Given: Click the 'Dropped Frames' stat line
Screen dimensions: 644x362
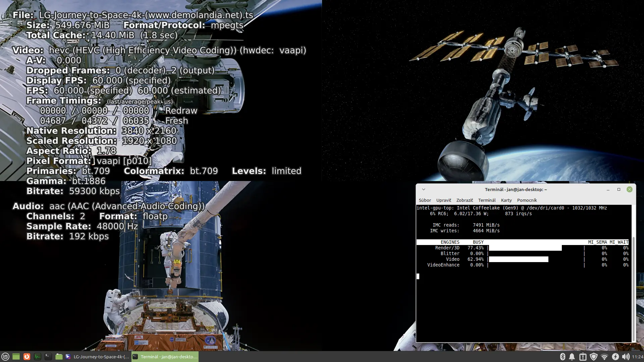Looking at the screenshot, I should coord(120,70).
